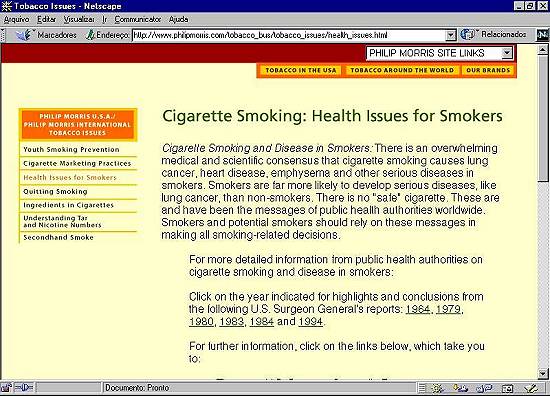Open the Composer icon in component bar
Viewport: 550px width, 396px height.
pyautogui.click(x=531, y=388)
